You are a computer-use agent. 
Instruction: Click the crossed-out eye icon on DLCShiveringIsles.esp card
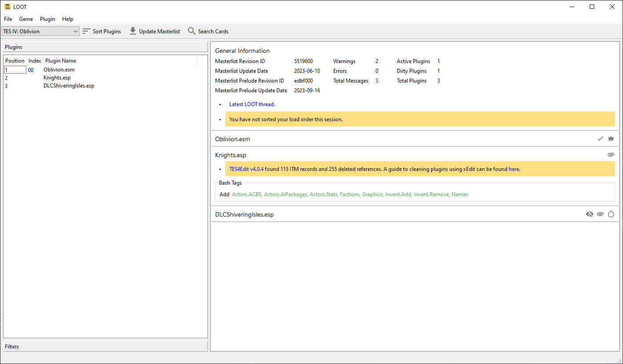590,214
